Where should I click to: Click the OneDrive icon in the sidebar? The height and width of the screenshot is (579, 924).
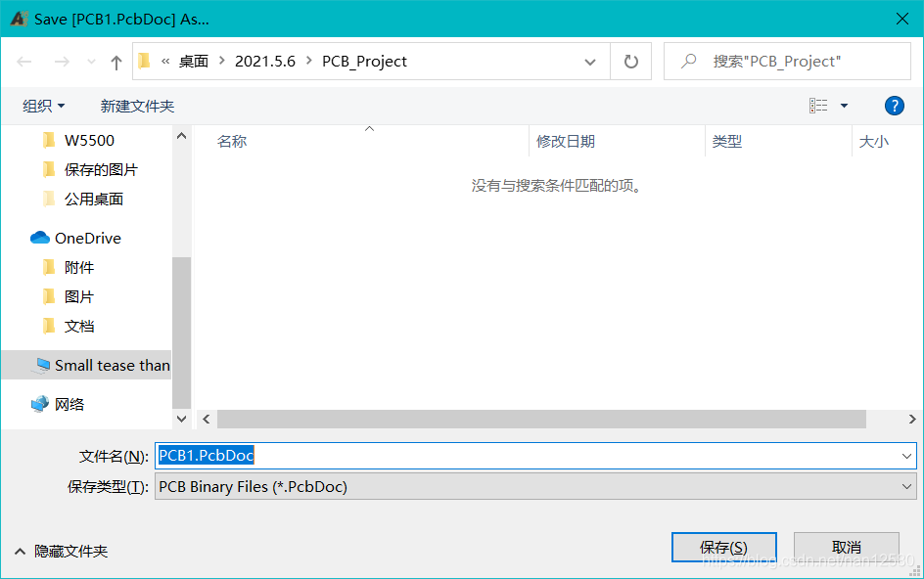38,238
